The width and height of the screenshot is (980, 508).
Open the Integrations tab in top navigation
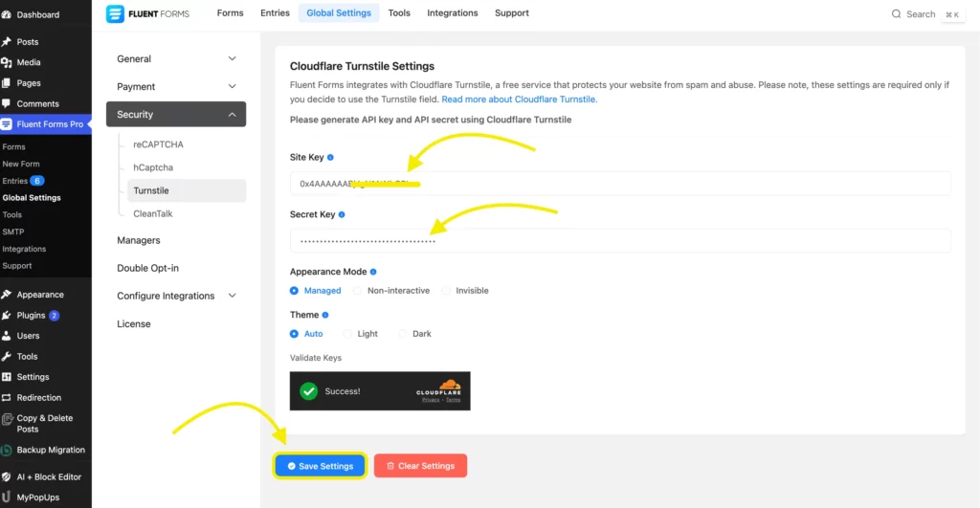(x=453, y=13)
